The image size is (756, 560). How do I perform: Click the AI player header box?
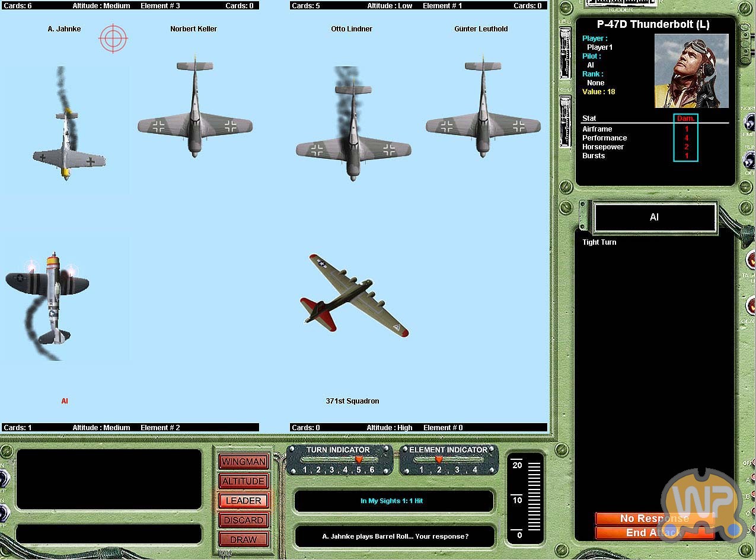pos(655,217)
